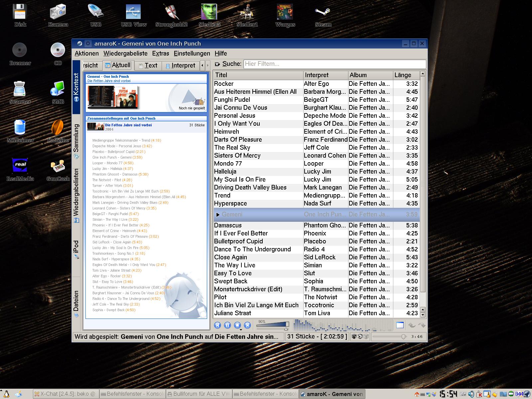This screenshot has width=532, height=399.
Task: Open the Steam desktop icon
Action: 323,15
